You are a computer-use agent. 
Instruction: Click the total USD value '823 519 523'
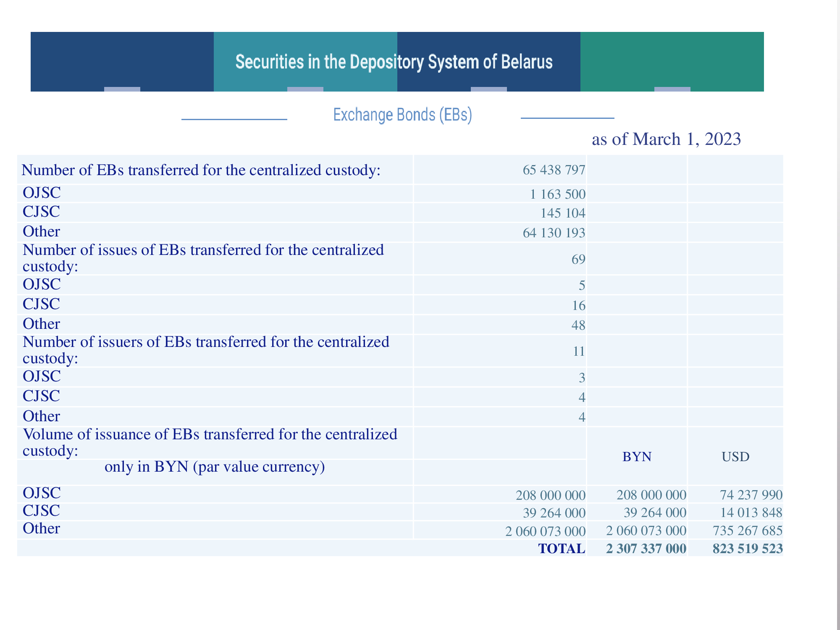pyautogui.click(x=748, y=549)
